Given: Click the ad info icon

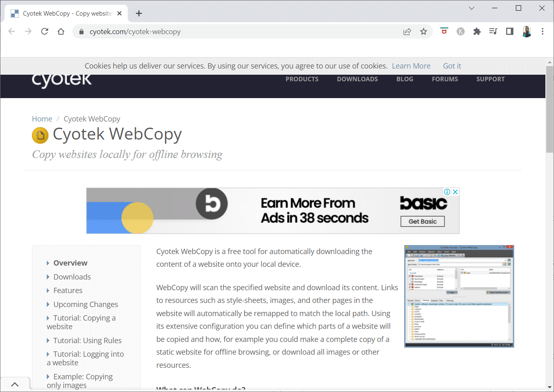Looking at the screenshot, I should (447, 192).
